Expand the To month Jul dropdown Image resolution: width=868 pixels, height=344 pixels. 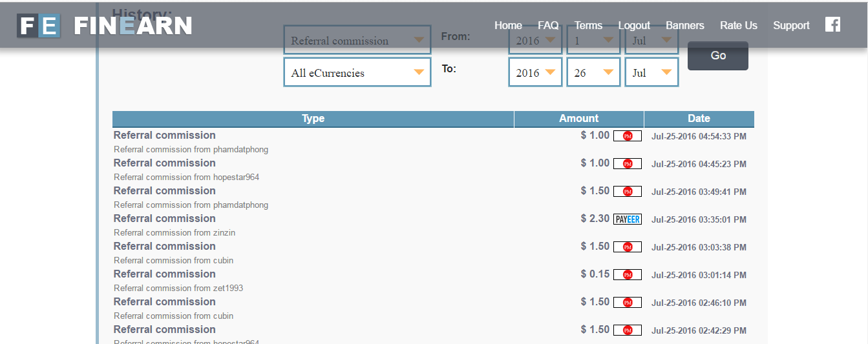click(651, 73)
